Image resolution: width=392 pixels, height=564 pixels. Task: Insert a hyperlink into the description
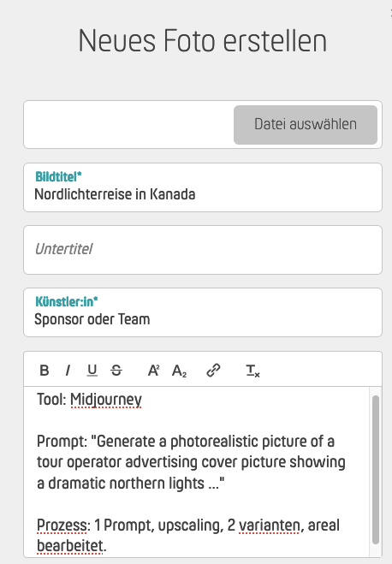point(213,370)
